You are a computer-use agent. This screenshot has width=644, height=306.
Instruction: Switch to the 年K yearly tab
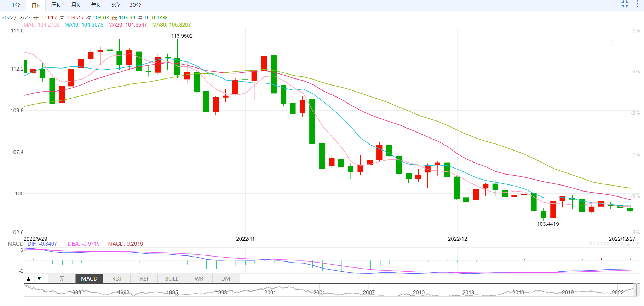coord(96,5)
